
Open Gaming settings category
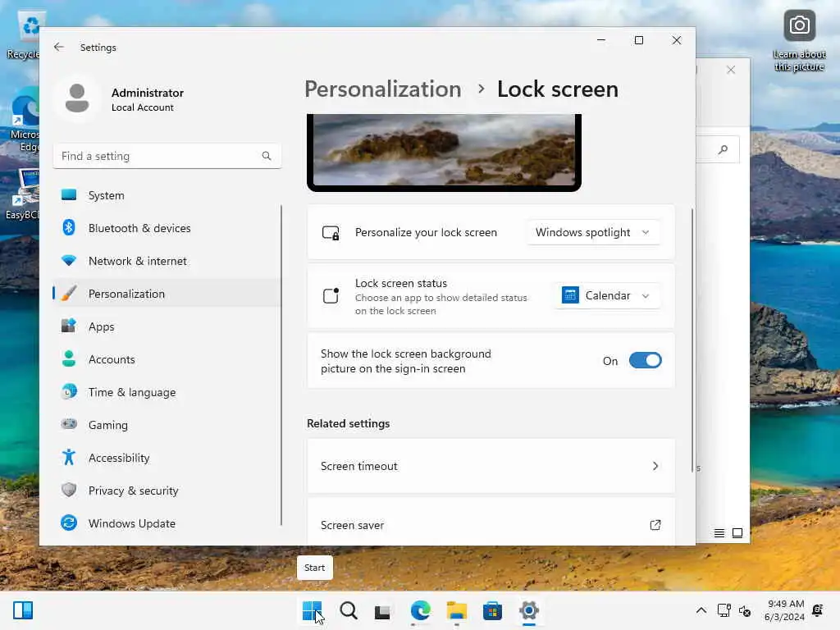pyautogui.click(x=167, y=424)
